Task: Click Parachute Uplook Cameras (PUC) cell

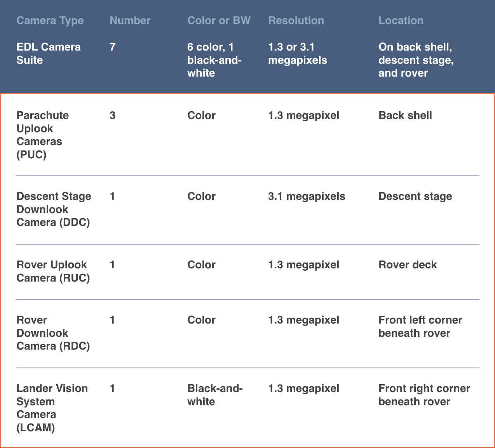Action: (43, 135)
